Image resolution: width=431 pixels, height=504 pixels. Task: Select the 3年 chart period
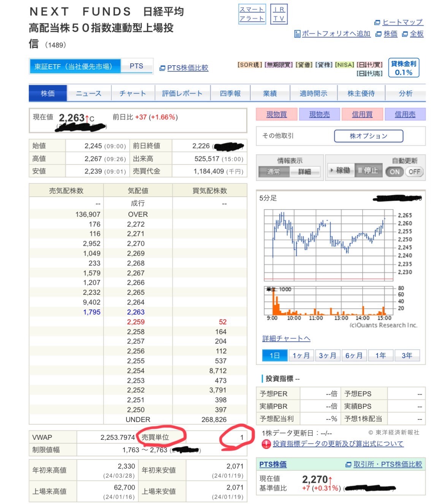tap(407, 355)
